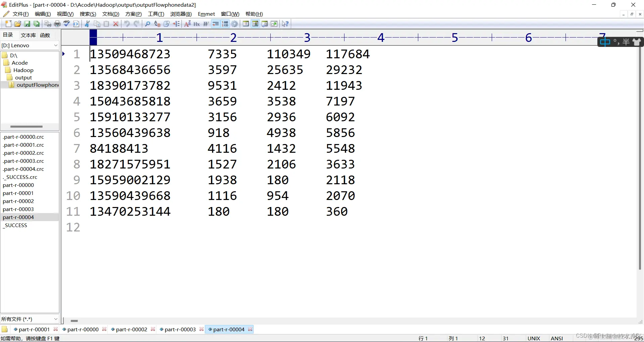
Task: Open Find with the magnifier icon
Action: (148, 24)
